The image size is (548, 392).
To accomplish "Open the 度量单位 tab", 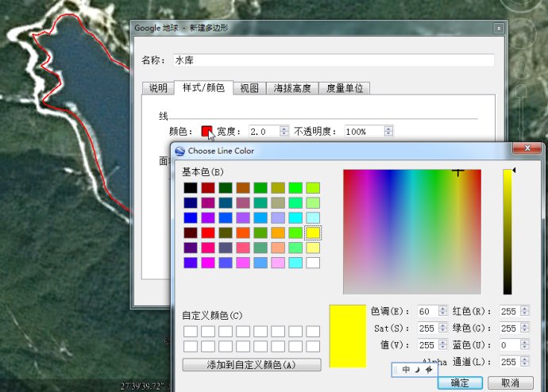I will coord(345,88).
